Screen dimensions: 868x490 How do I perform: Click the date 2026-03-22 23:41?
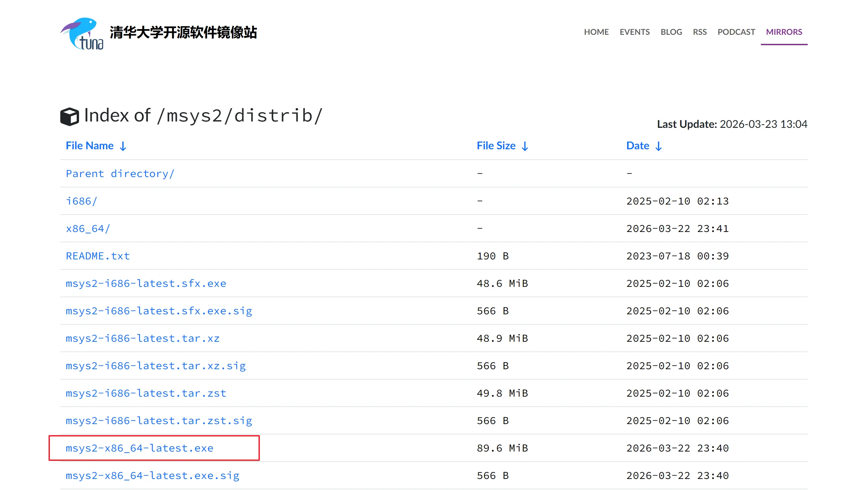(677, 229)
